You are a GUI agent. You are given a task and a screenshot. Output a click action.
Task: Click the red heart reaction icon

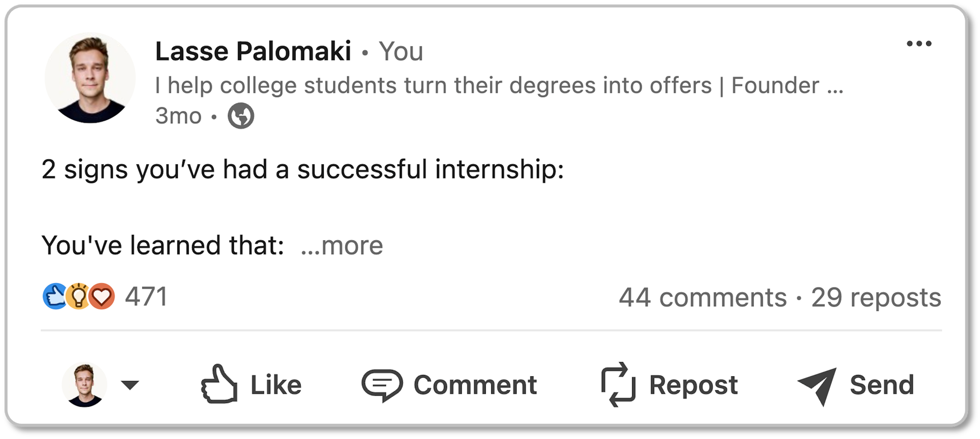click(102, 296)
